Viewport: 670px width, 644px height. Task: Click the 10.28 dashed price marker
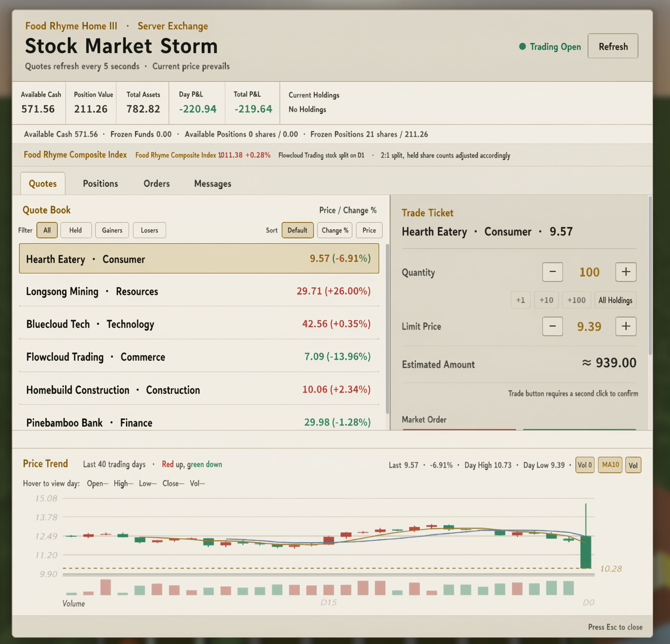[611, 569]
